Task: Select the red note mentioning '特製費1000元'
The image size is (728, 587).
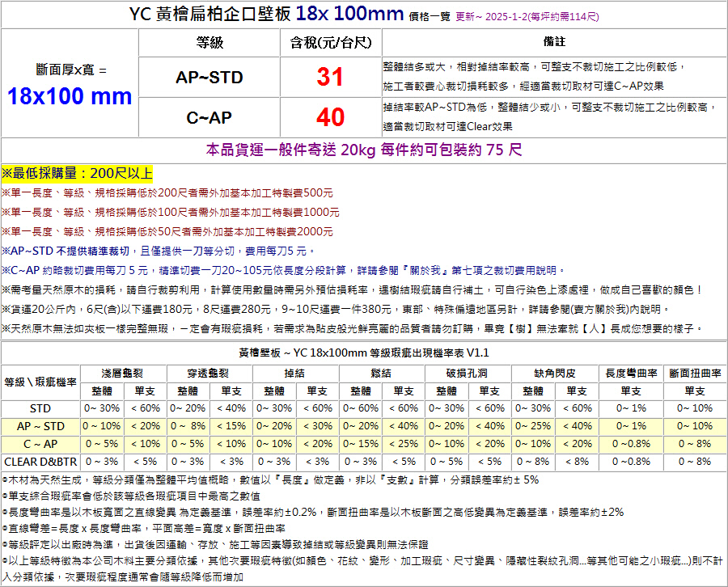Action: (x=171, y=213)
